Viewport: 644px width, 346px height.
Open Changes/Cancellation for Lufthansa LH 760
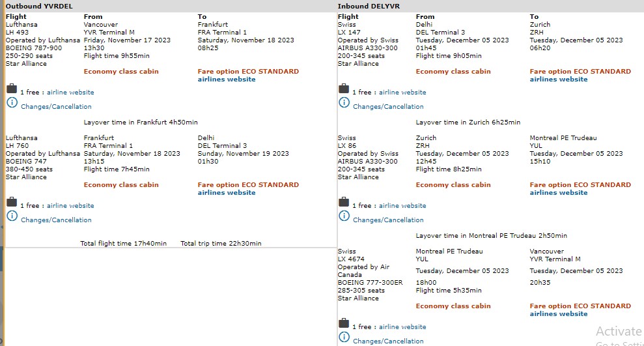pyautogui.click(x=56, y=220)
